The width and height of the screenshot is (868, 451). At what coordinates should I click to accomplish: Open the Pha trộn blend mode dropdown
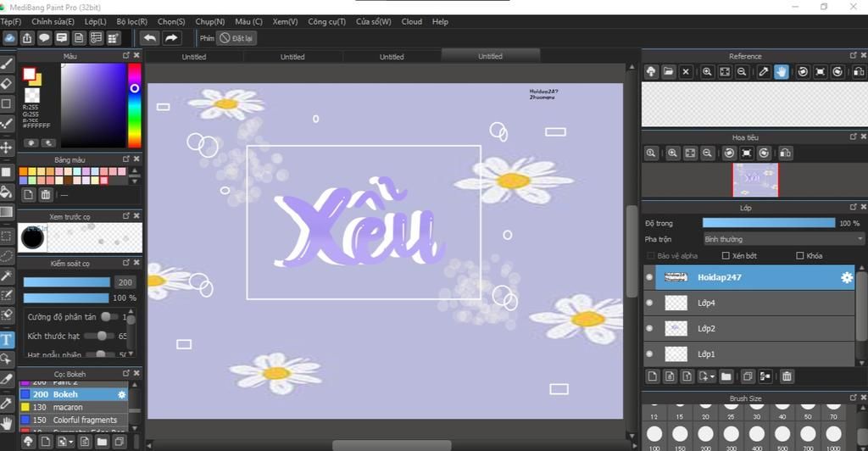[x=783, y=239]
